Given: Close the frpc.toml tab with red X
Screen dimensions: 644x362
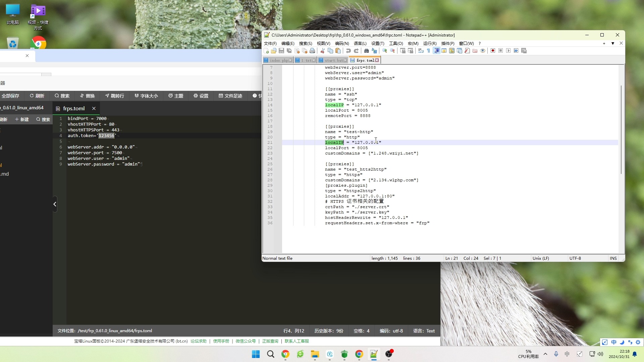Looking at the screenshot, I should pyautogui.click(x=377, y=60).
